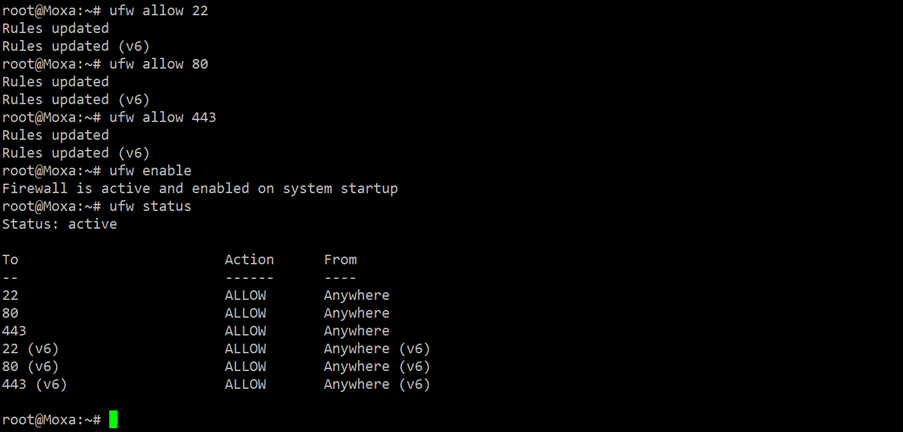Click the "ufw allow 443" command text
Viewport: 903px width, 432px height.
pyautogui.click(x=162, y=118)
